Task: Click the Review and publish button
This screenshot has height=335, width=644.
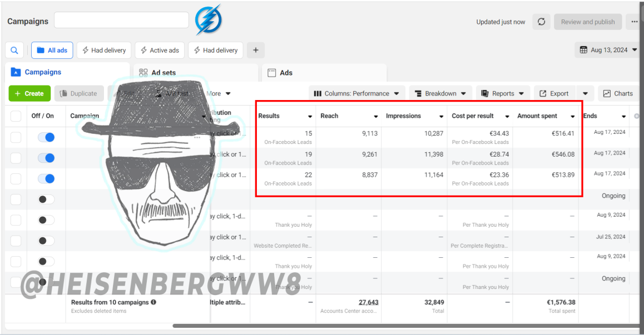Action: coord(588,22)
